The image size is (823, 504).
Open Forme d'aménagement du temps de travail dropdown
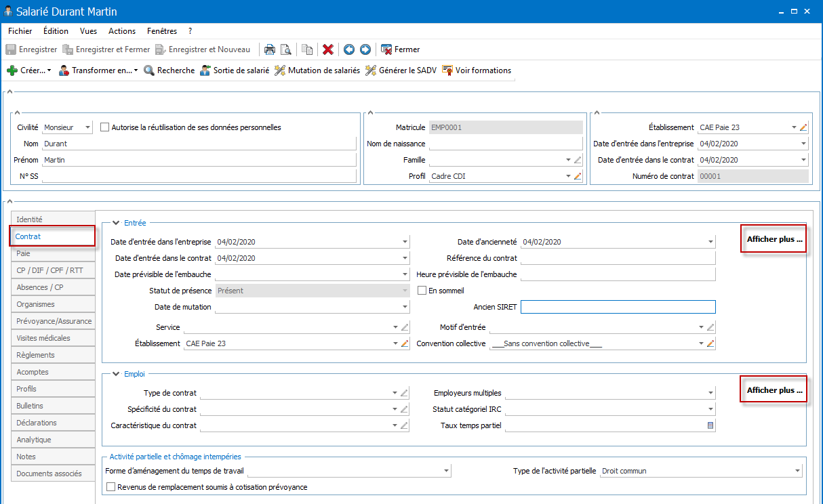click(445, 471)
